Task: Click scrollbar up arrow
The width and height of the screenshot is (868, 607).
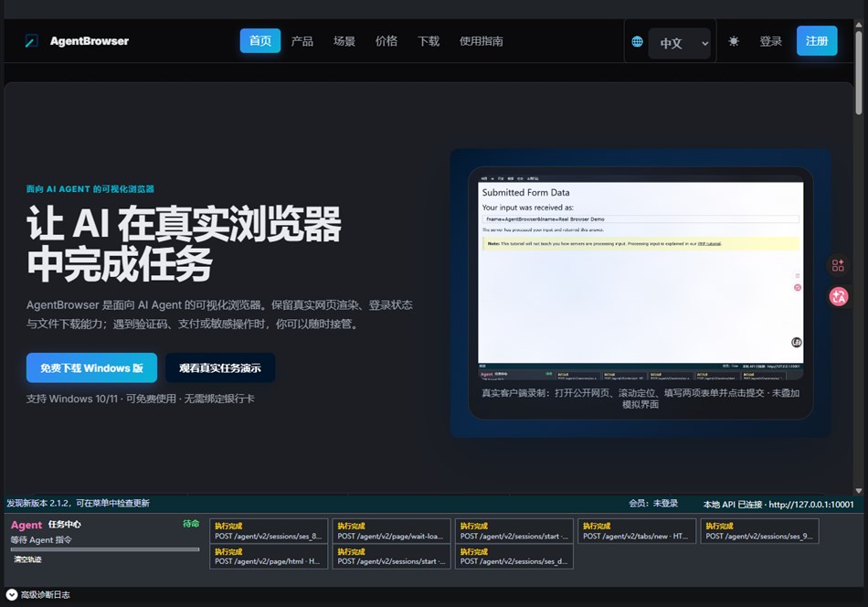Action: (859, 24)
